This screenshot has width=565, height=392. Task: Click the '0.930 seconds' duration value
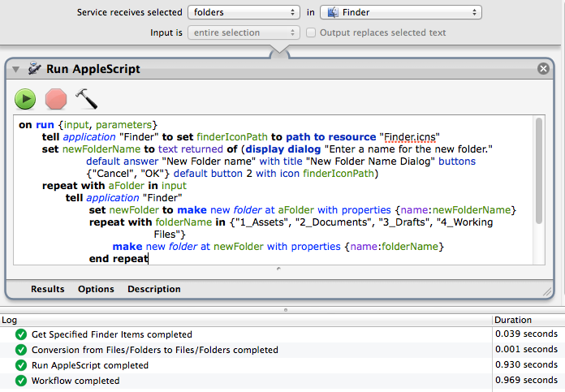(x=526, y=365)
